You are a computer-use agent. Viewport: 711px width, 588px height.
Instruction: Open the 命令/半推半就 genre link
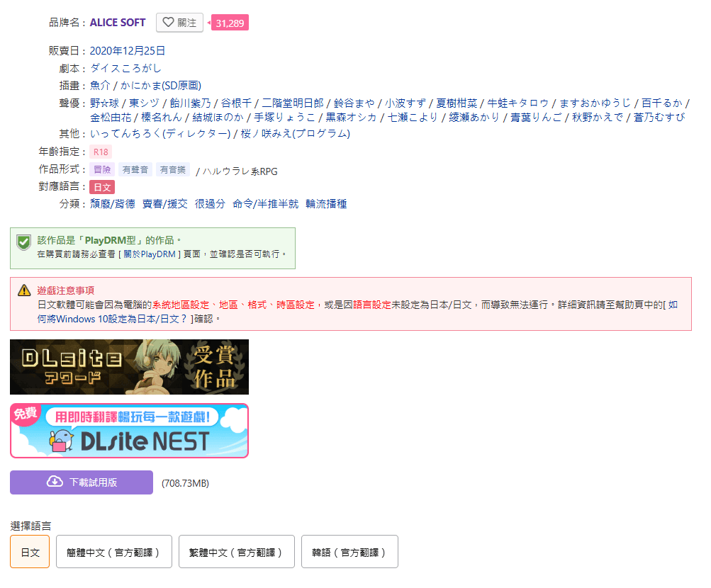click(x=266, y=204)
